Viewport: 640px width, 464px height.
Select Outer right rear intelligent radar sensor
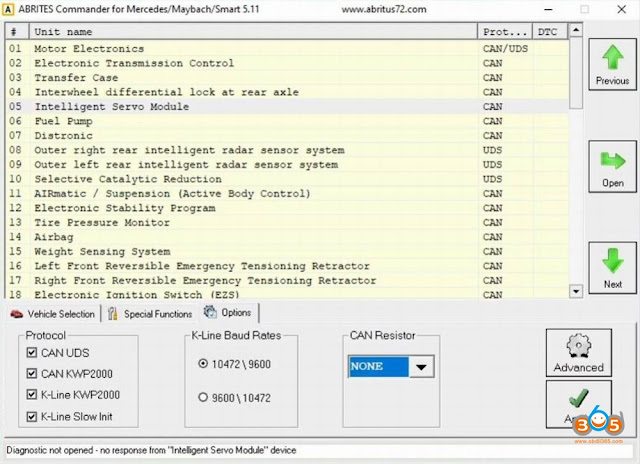click(x=287, y=150)
